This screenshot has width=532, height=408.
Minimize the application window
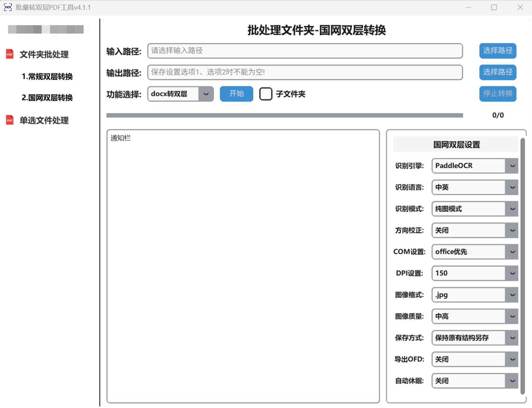pos(468,7)
